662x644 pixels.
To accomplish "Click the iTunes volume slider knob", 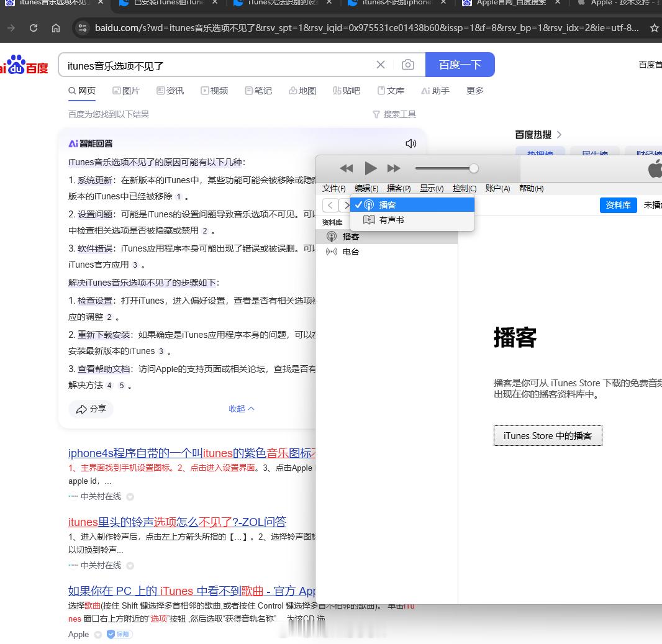I will click(474, 168).
